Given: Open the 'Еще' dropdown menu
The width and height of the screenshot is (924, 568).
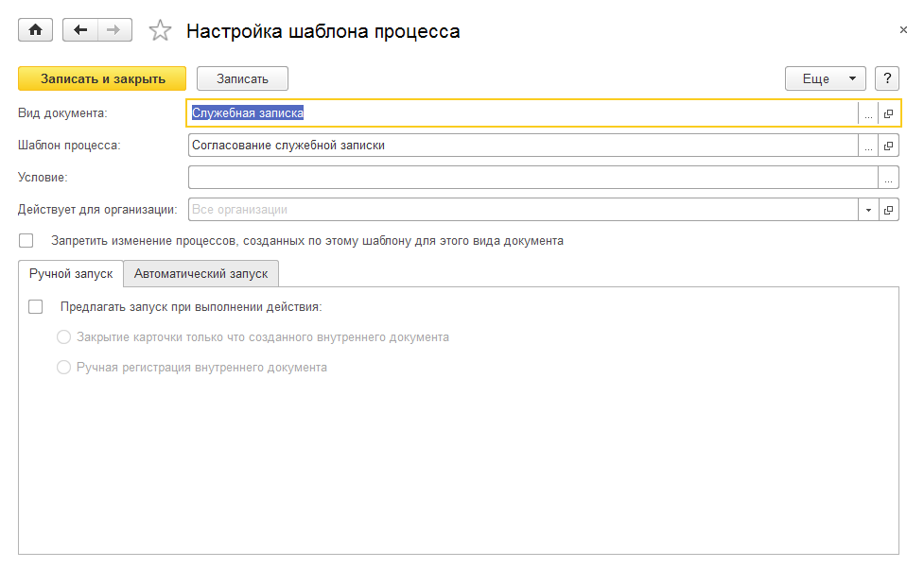Looking at the screenshot, I should (x=825, y=78).
